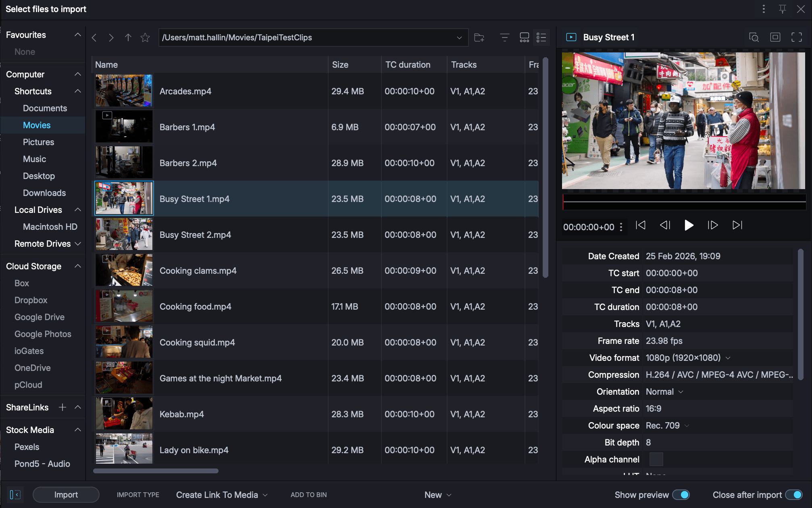Viewport: 812px width, 508px height.
Task: Toggle the Close after import switch
Action: [794, 495]
